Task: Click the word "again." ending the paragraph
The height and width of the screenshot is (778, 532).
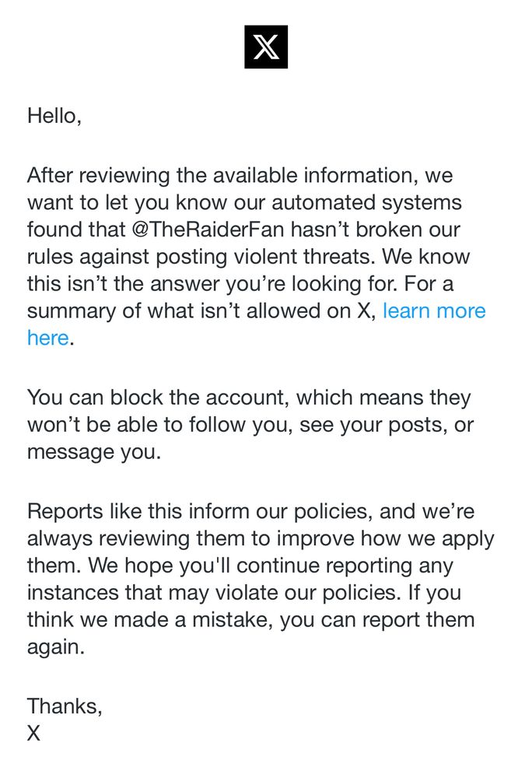Action: 56,647
